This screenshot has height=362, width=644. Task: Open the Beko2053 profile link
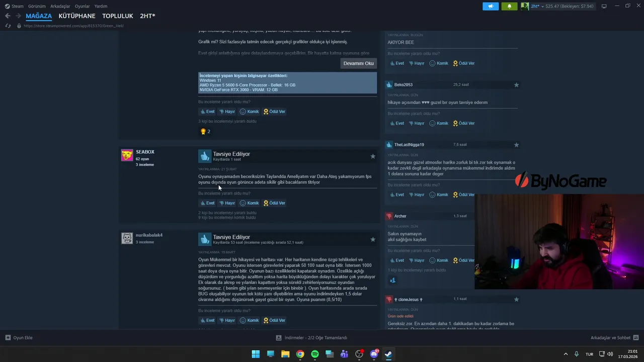[404, 84]
